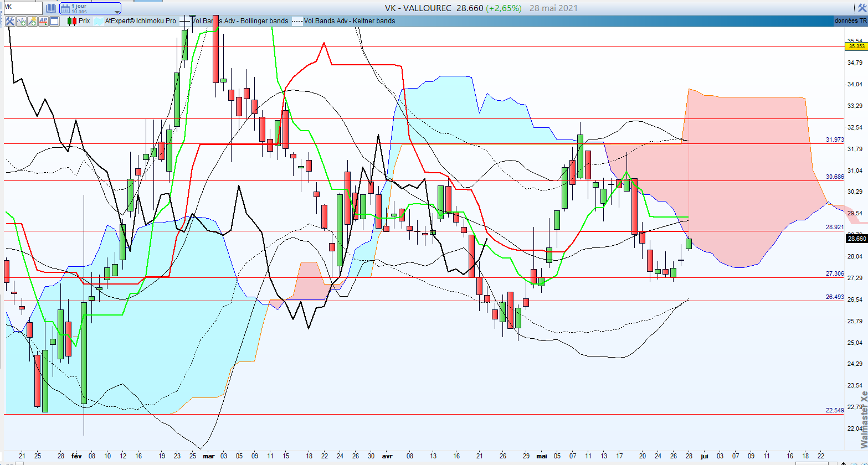Screen dimensions: 868x465
Task: Click the candlestick Prix legend icon
Action: point(71,21)
